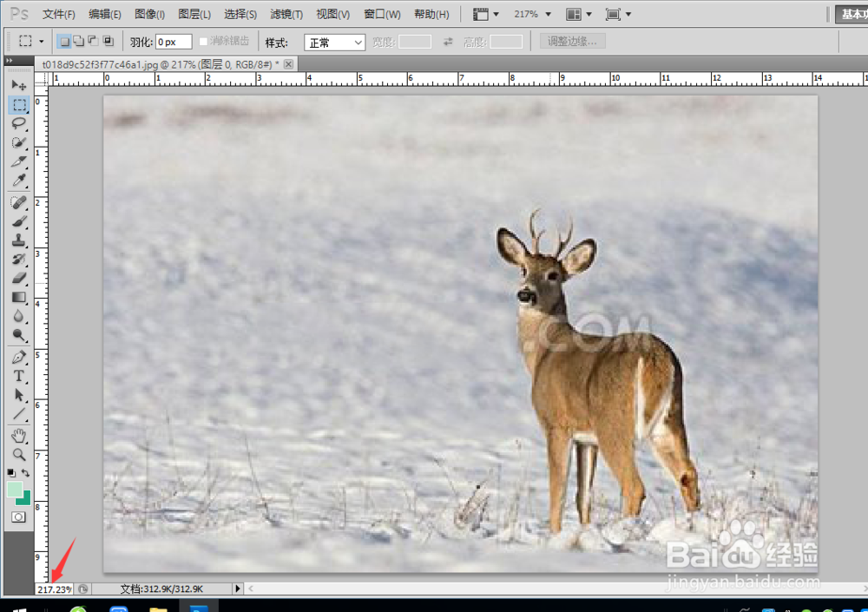Select the Clone Stamp tool

tap(19, 240)
